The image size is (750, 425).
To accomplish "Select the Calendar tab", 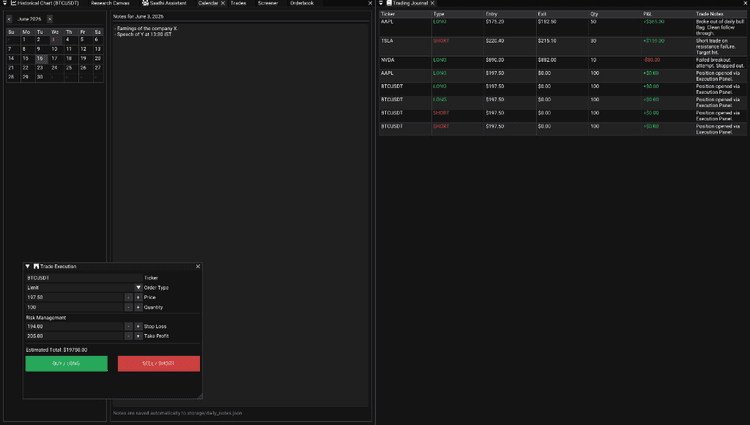I will [208, 3].
